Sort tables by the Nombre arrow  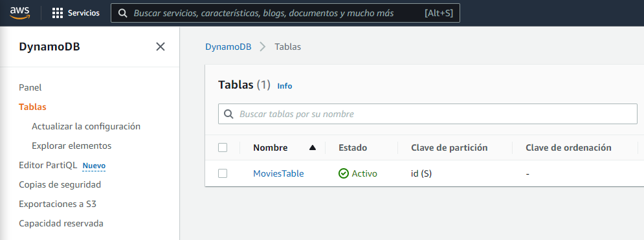(313, 147)
